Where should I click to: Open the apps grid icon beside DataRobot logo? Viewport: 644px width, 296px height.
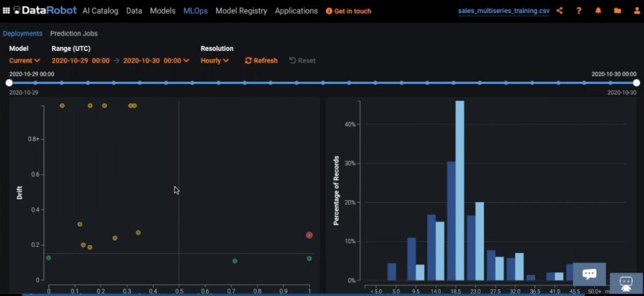[6, 11]
